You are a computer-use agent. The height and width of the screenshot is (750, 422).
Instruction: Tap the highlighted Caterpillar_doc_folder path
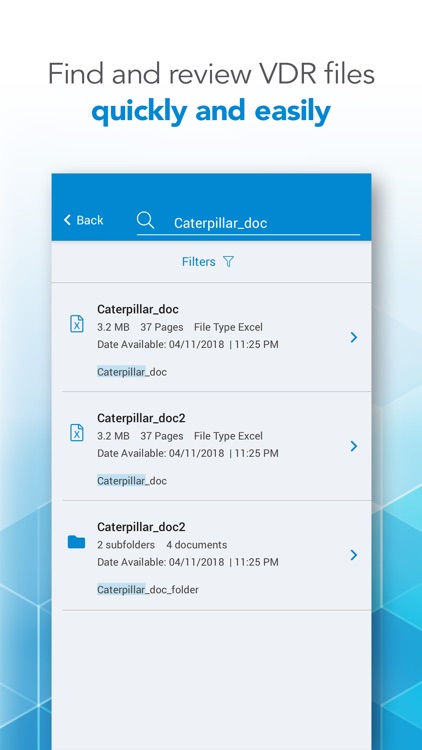[x=148, y=590]
